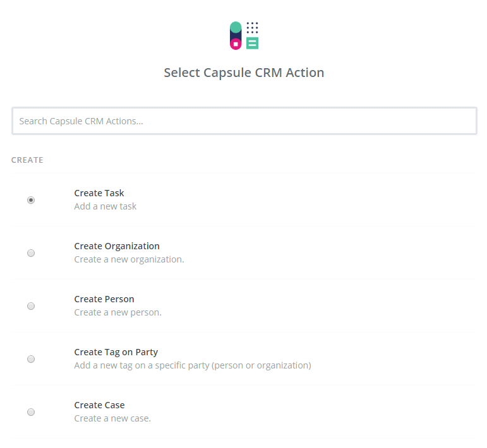
Task: Click the CREATE section header
Action: 27,160
